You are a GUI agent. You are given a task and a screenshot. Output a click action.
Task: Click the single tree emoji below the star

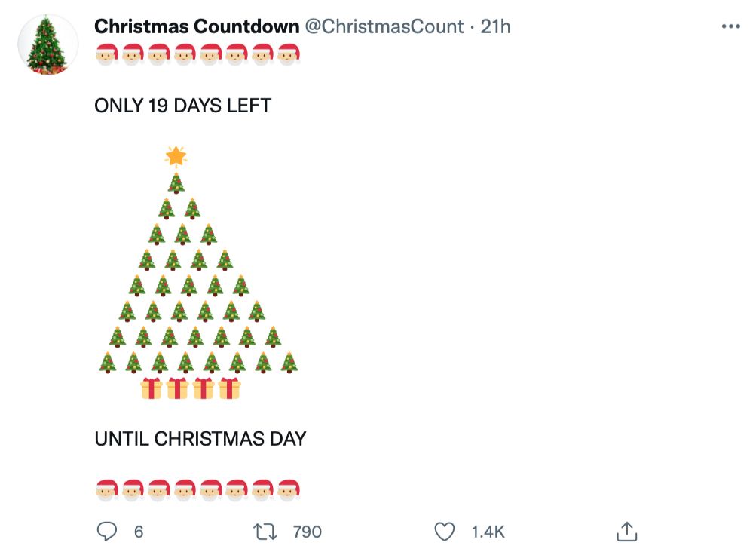(176, 182)
